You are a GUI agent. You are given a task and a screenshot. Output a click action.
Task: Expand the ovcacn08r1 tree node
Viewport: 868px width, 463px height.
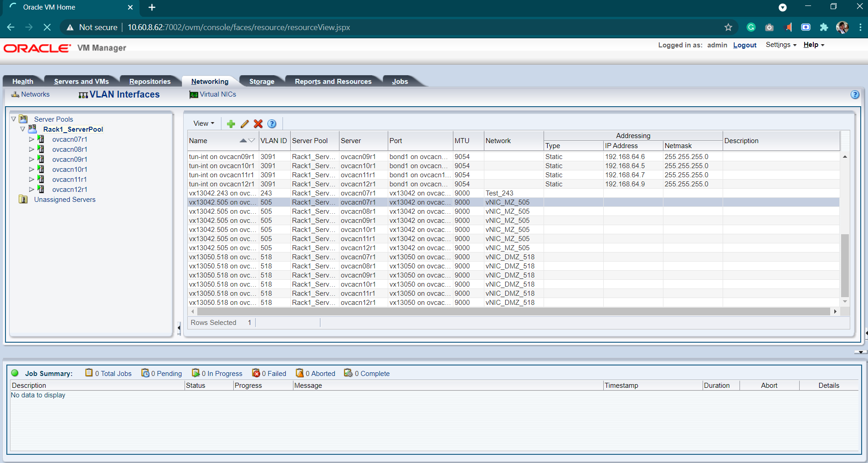[x=31, y=149]
